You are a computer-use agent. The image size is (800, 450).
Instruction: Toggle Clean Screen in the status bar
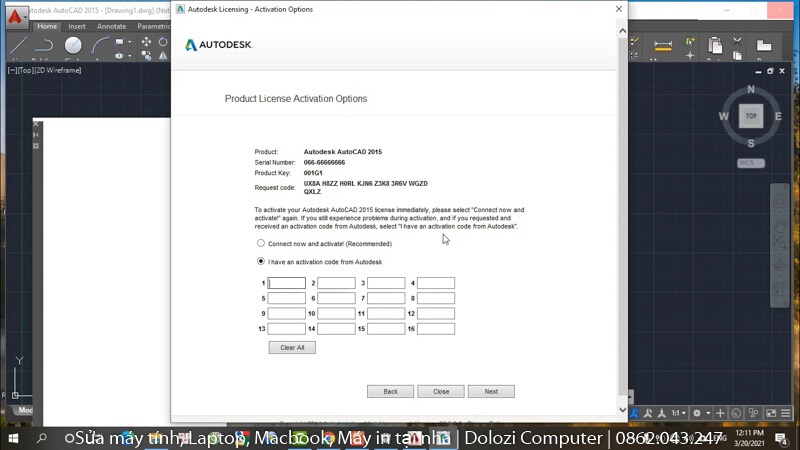[x=771, y=413]
